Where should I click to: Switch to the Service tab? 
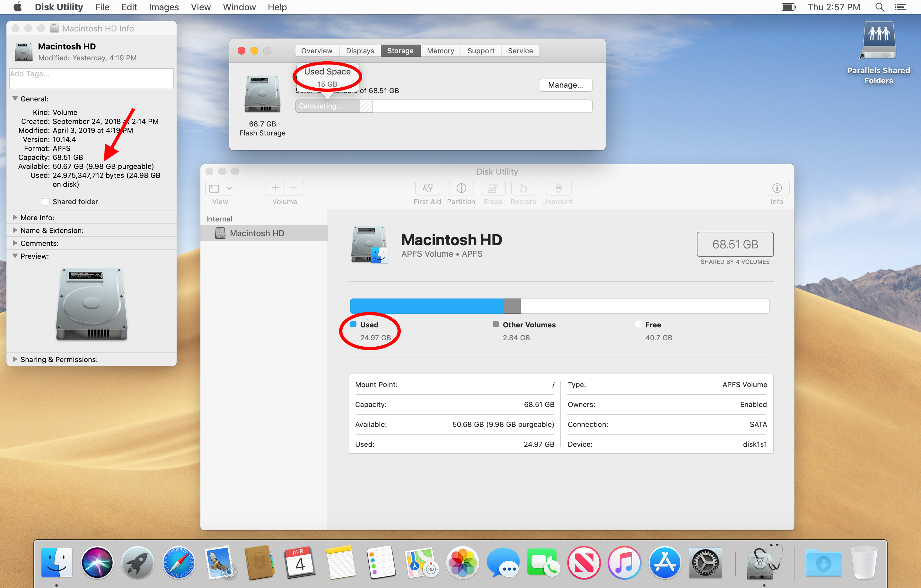click(x=520, y=51)
